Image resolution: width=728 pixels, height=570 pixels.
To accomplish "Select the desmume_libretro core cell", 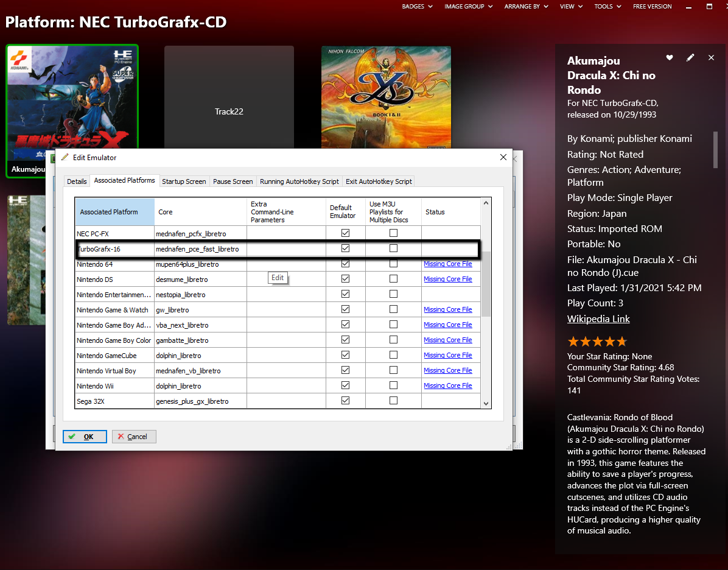I will coord(201,279).
